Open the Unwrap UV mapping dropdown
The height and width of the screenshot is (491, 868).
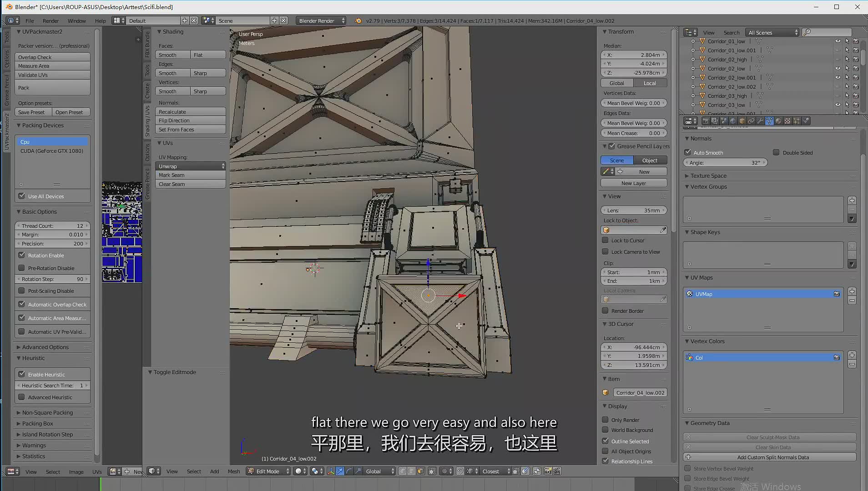(191, 166)
